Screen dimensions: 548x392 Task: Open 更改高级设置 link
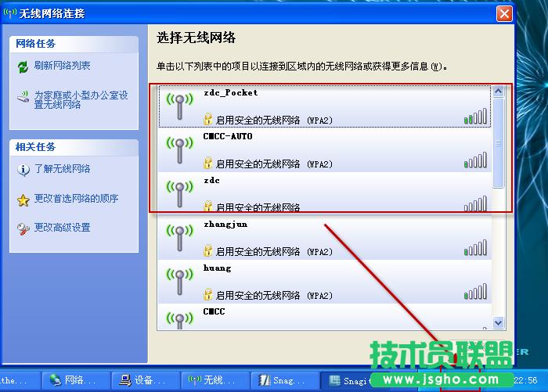62,228
